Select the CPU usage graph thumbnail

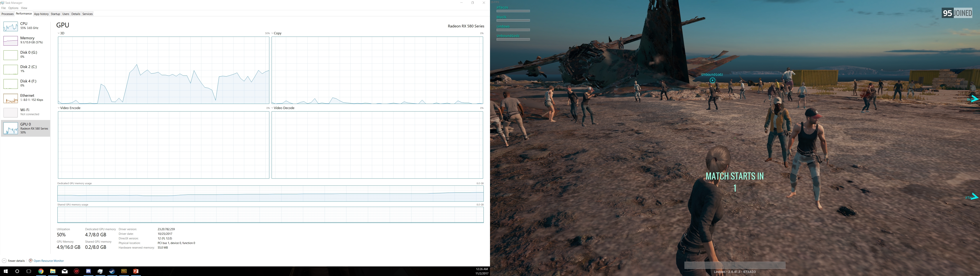[10, 26]
